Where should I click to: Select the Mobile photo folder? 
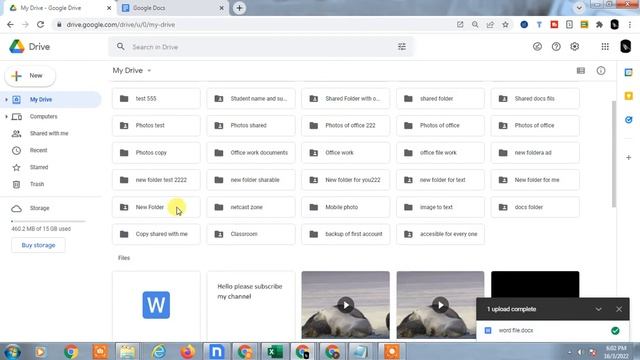tap(346, 207)
